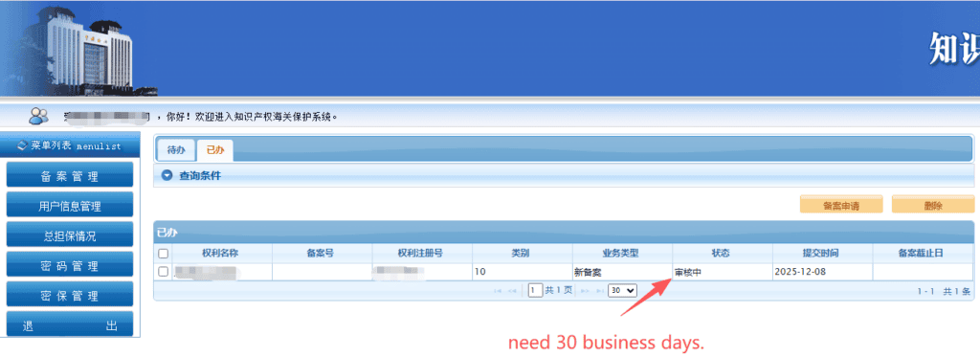Open 密码管理 in the sidebar

click(69, 265)
